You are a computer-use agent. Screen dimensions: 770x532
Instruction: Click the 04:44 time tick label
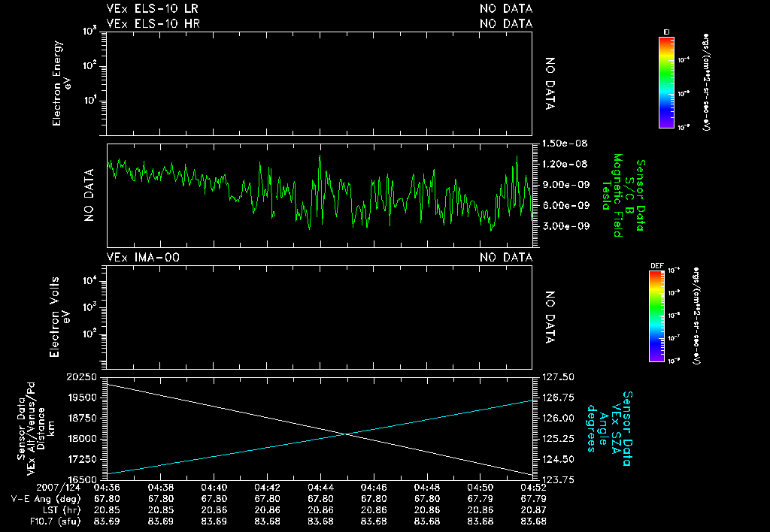coord(320,488)
